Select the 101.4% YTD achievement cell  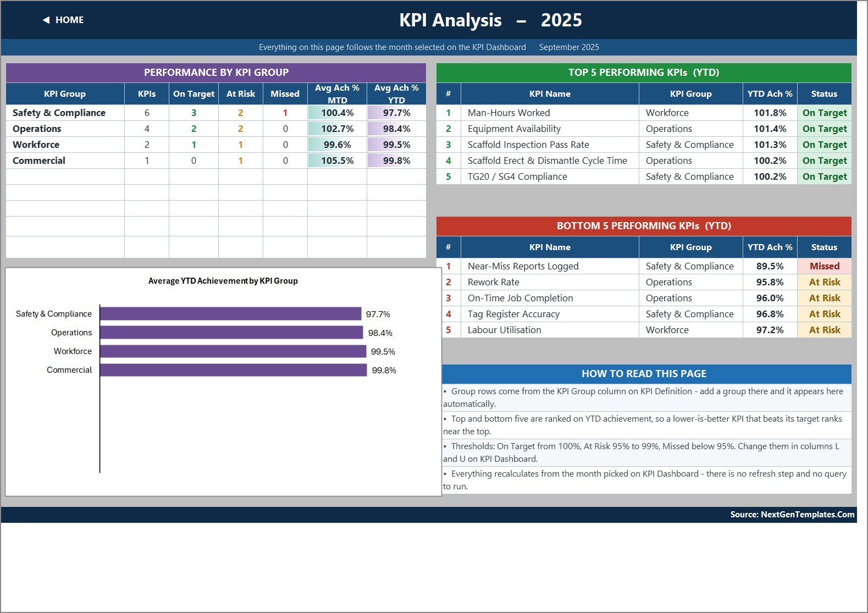pos(770,129)
